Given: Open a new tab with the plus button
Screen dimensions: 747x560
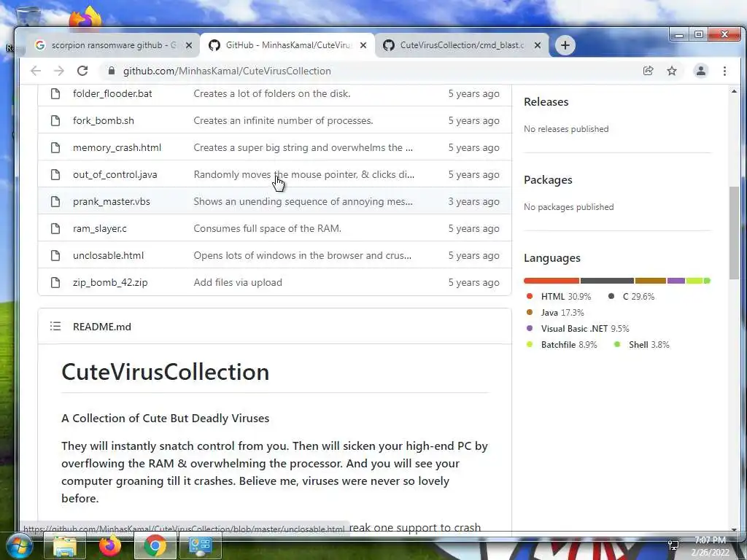Looking at the screenshot, I should click(x=565, y=45).
